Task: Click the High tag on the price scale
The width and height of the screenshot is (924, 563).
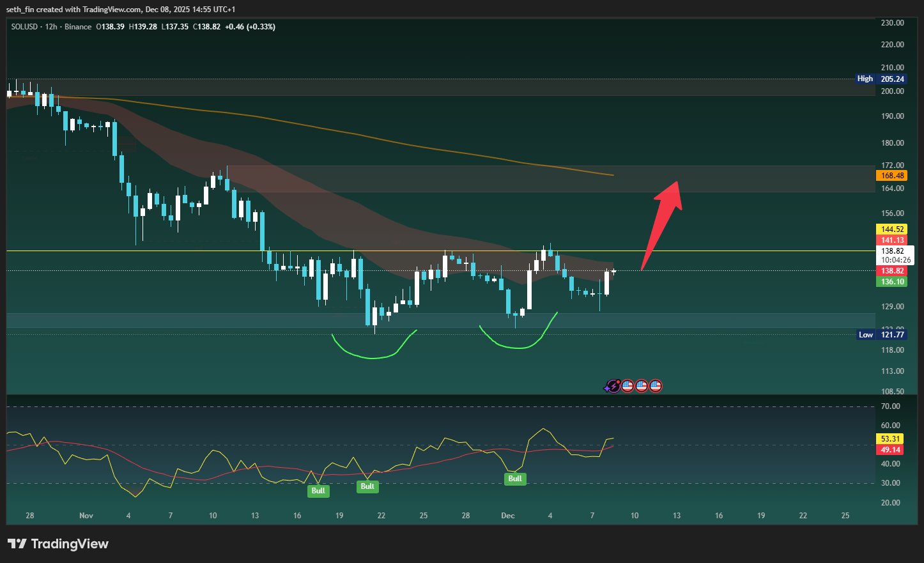Action: pos(865,79)
